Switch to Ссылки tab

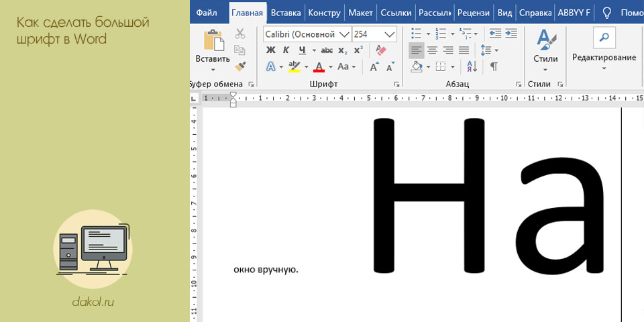pos(396,13)
